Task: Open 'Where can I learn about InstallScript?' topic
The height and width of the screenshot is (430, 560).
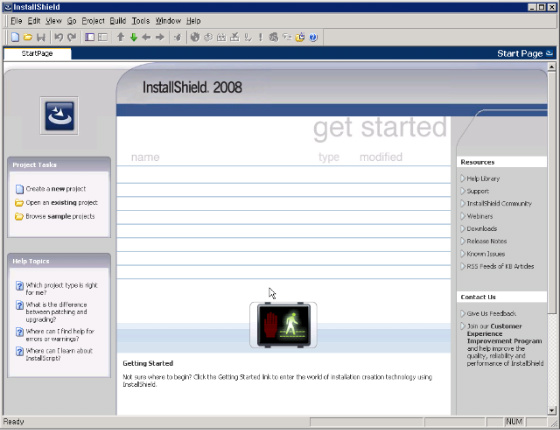Action: point(59,354)
